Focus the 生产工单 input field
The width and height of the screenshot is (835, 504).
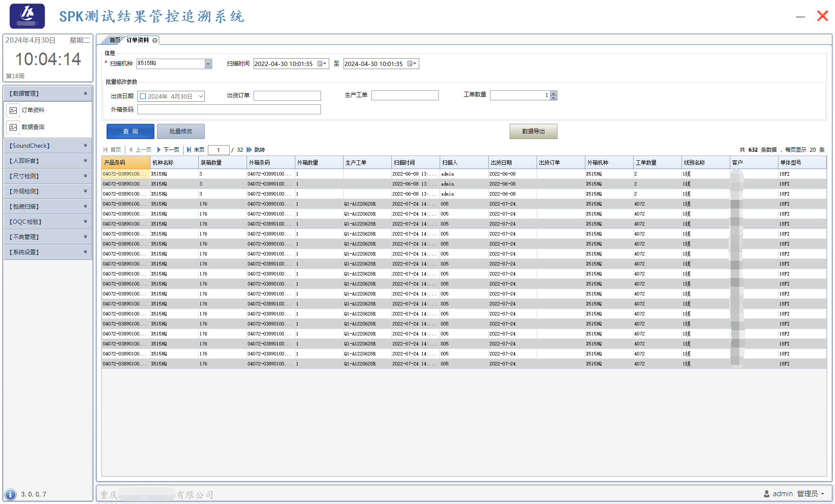[405, 96]
